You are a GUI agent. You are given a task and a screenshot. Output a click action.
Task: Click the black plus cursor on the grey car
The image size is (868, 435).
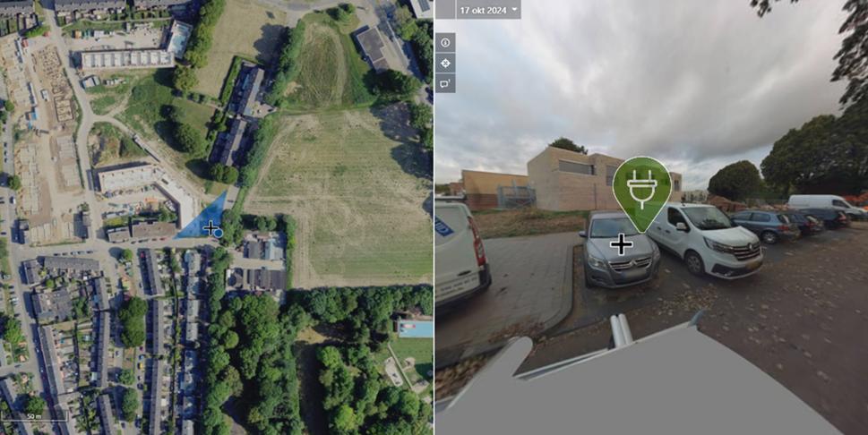[622, 244]
